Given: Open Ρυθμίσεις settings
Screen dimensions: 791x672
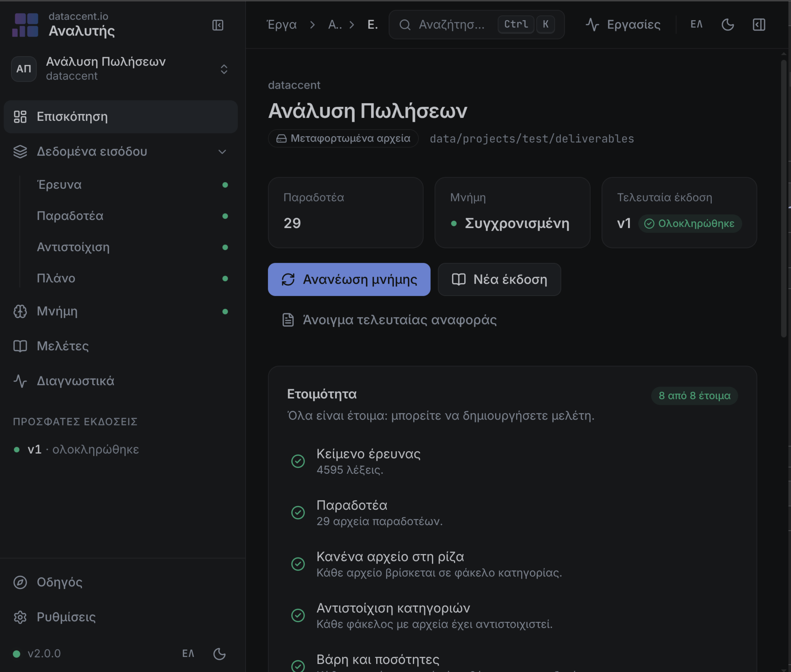Looking at the screenshot, I should pos(121,617).
